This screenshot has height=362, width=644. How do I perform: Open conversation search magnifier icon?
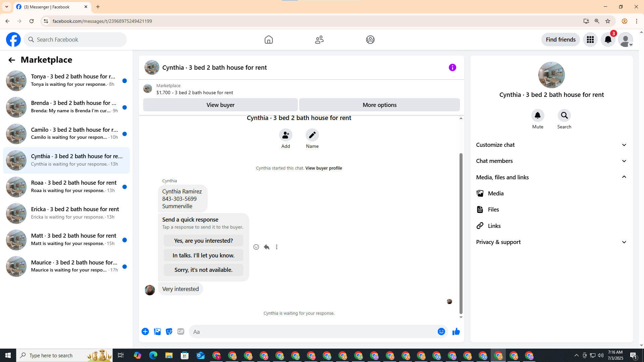(564, 116)
